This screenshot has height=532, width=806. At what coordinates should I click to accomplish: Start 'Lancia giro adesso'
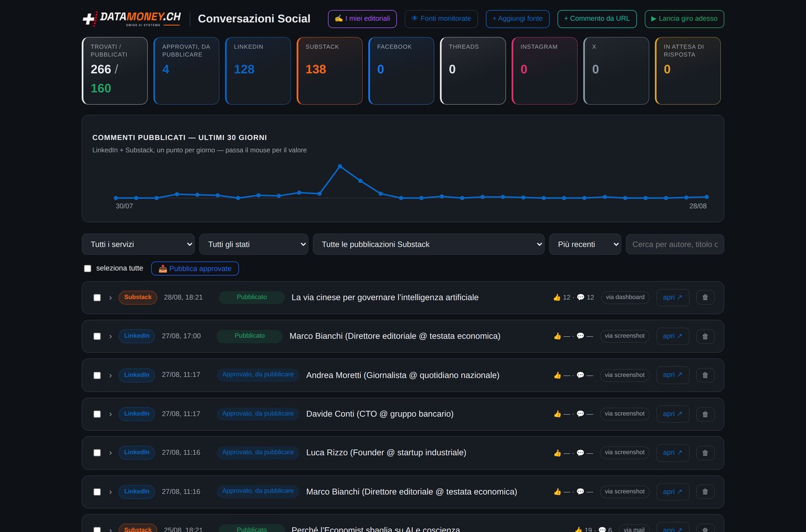[685, 19]
